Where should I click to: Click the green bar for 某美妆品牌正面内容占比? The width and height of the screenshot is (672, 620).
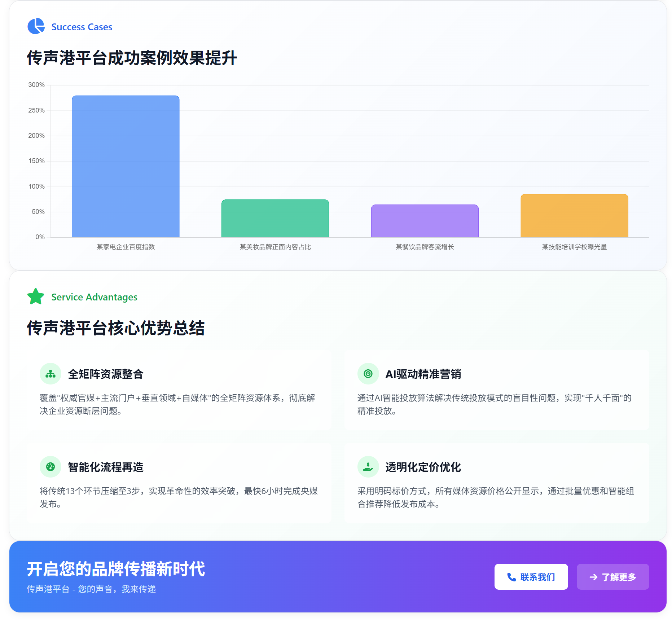[275, 218]
